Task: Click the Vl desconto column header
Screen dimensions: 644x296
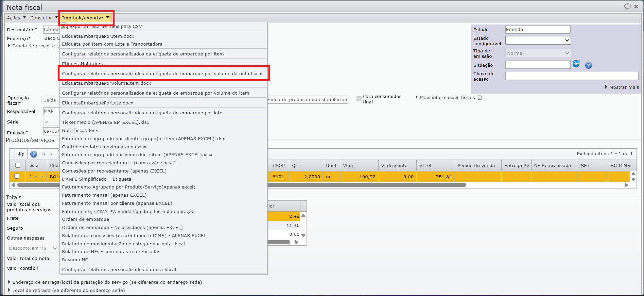Action: click(397, 165)
